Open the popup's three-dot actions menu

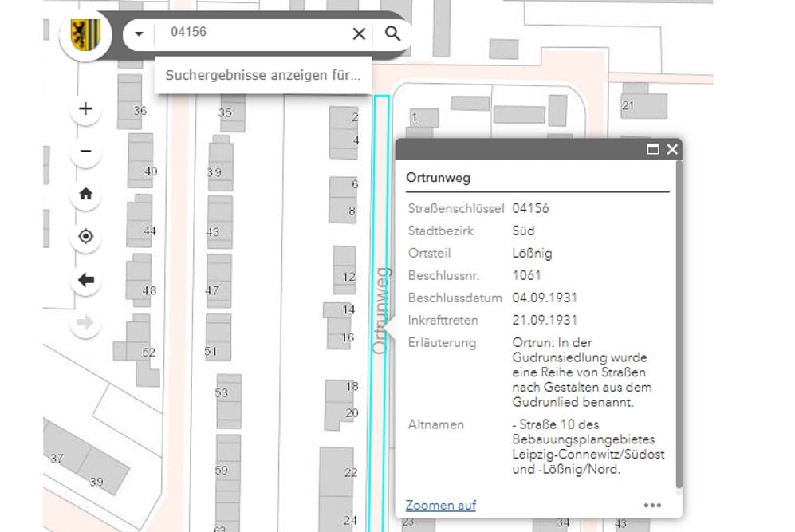(652, 505)
